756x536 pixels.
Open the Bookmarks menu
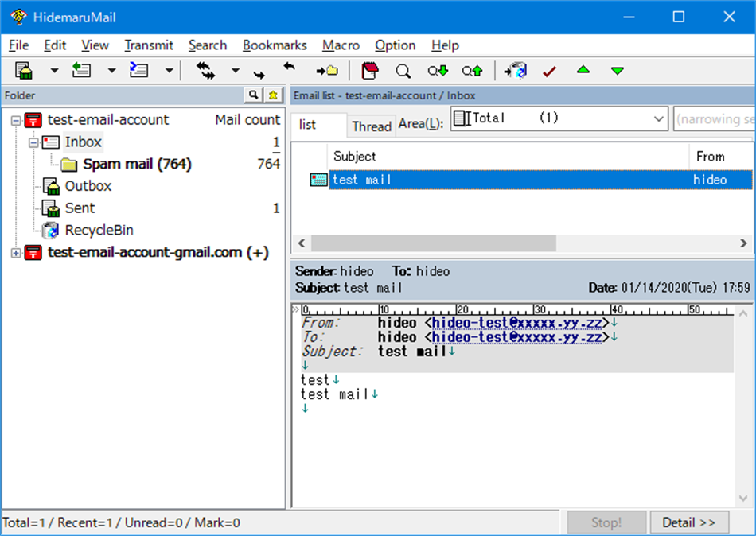pyautogui.click(x=275, y=45)
